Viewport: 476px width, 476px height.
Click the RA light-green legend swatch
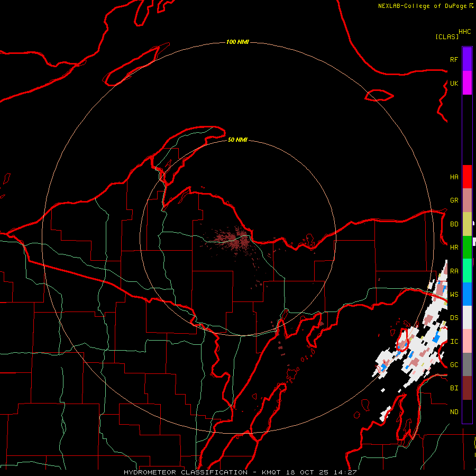tap(467, 271)
